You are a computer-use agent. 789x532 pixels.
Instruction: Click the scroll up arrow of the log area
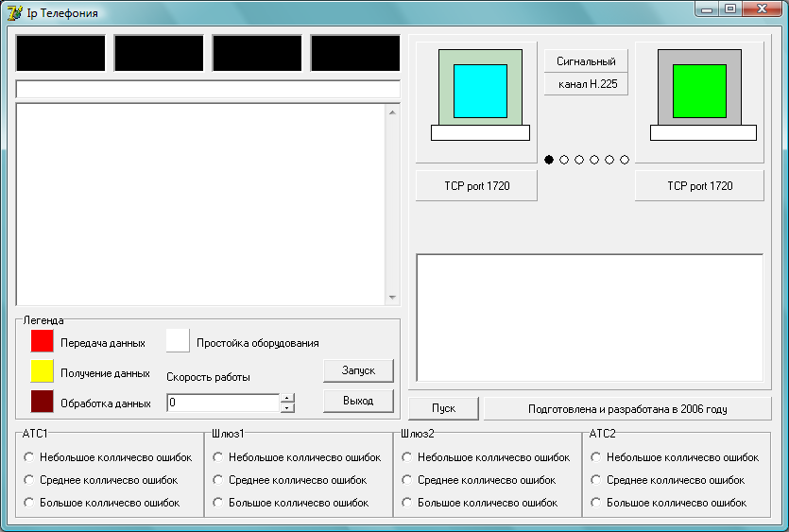(x=392, y=112)
